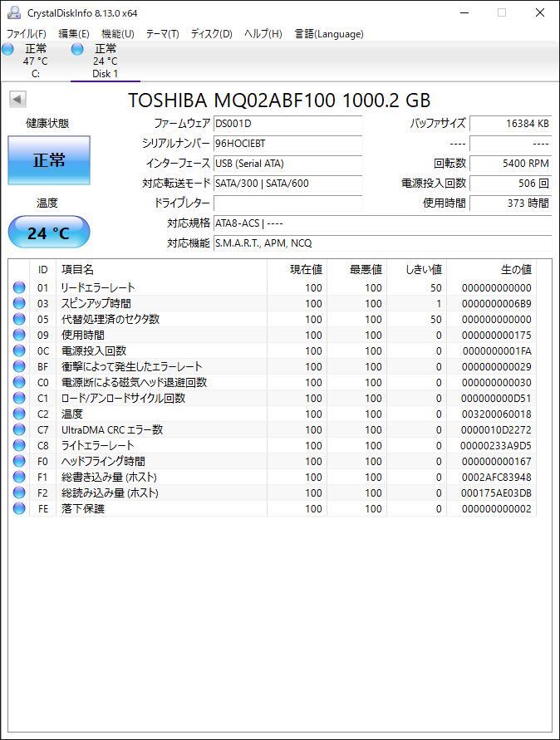Click the 正常 health status button

(49, 160)
